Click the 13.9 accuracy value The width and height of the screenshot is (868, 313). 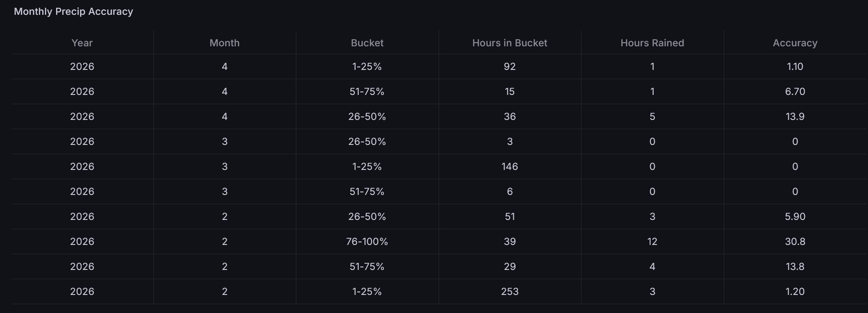(795, 117)
